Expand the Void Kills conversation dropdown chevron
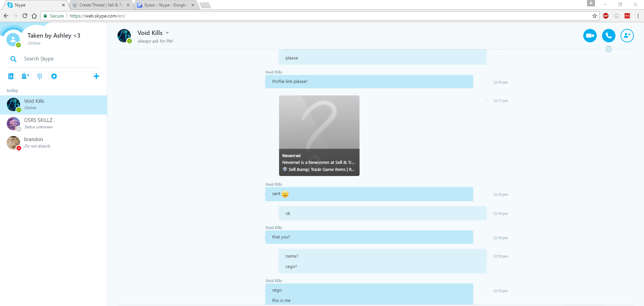This screenshot has height=306, width=644. 167,33
